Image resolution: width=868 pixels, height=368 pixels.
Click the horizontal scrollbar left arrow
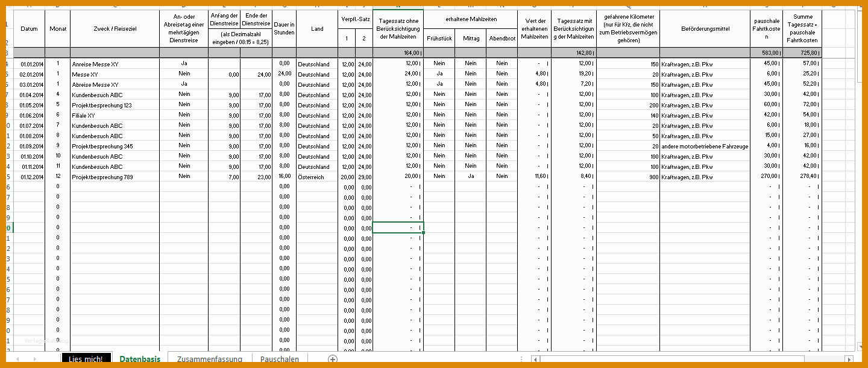coord(535,359)
